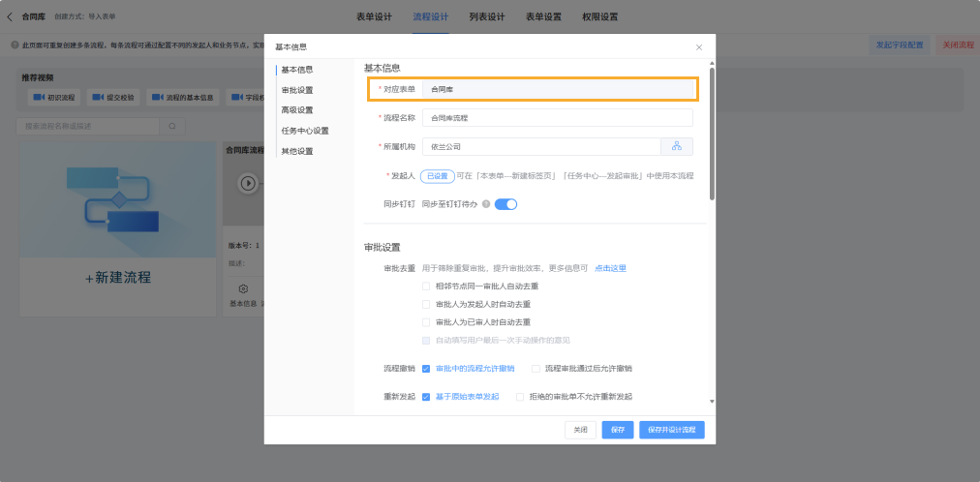Check 拒绝的审批单不允许重新发起
Screen dimensions: 980x482
coord(520,397)
